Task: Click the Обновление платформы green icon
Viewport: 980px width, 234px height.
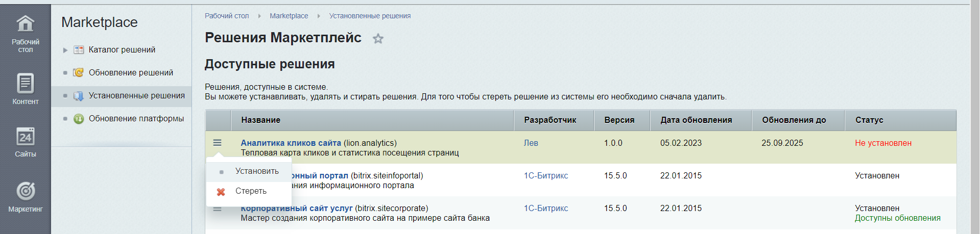Action: pos(79,119)
